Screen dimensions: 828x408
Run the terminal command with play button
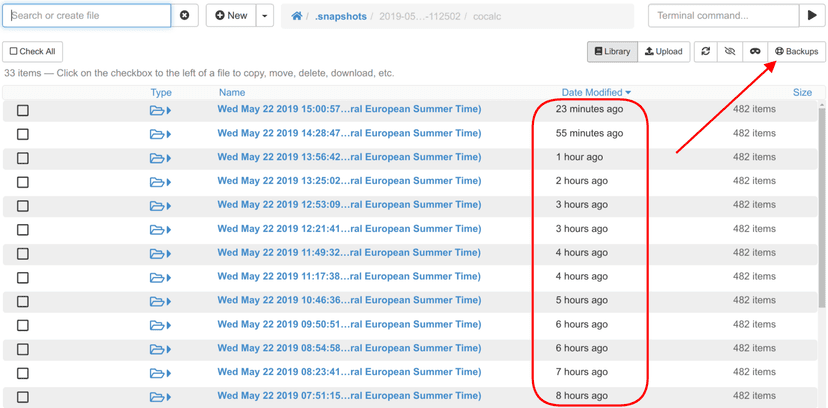click(812, 16)
